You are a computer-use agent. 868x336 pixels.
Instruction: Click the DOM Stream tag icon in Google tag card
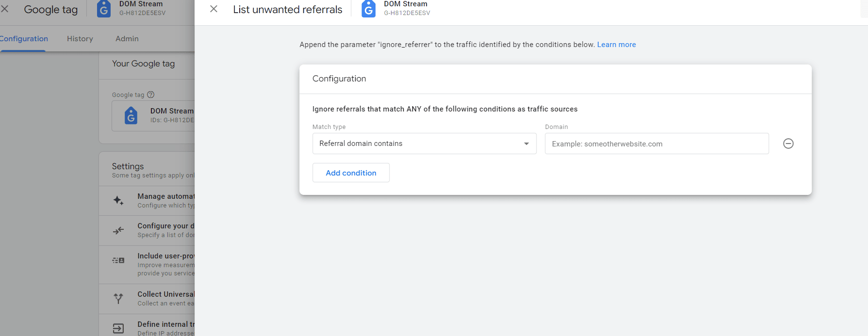click(x=131, y=115)
